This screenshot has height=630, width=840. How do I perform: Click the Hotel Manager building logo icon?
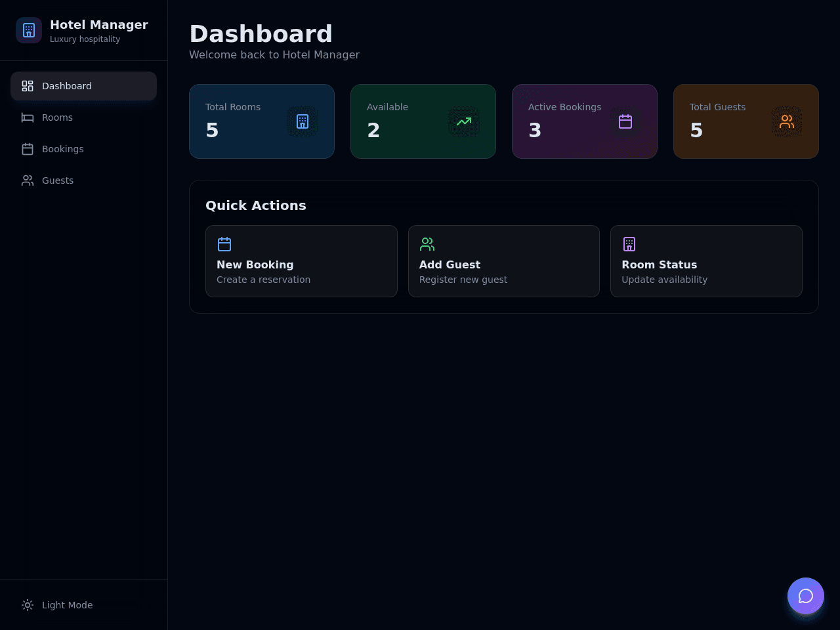click(x=29, y=30)
